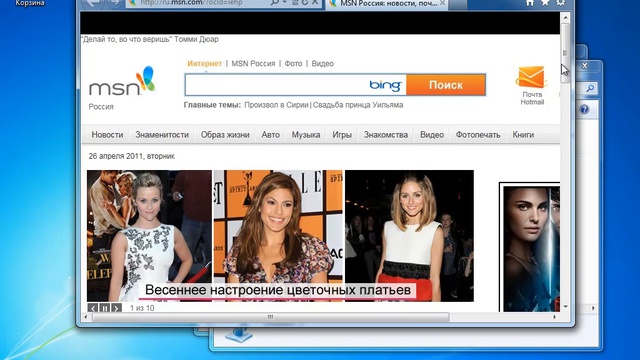Open the Образ жизни navigation item
This screenshot has width=640, height=360.
225,135
